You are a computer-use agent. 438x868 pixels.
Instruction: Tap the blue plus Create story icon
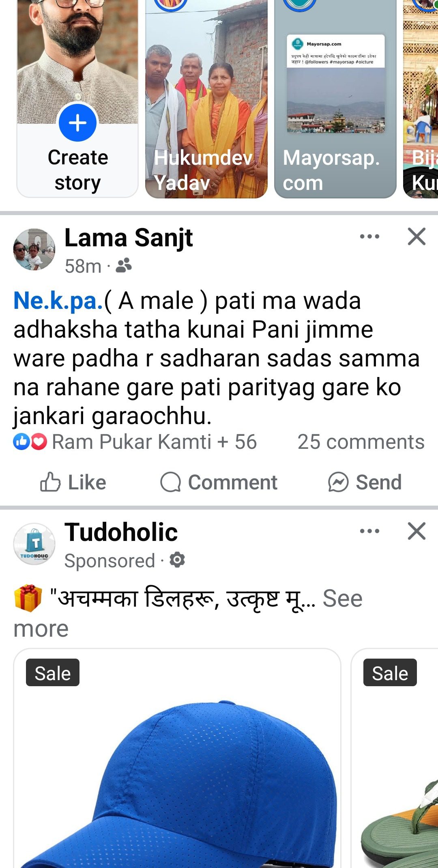click(x=77, y=123)
